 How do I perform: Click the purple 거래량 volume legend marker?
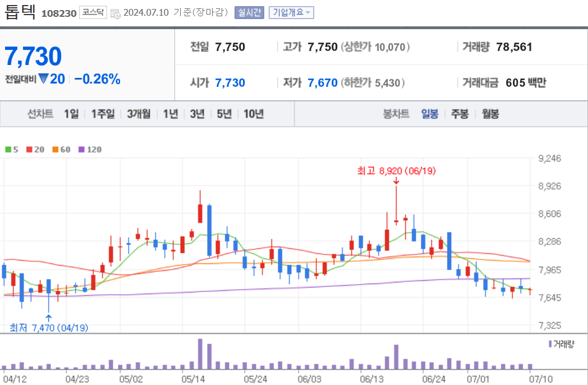[x=550, y=344]
